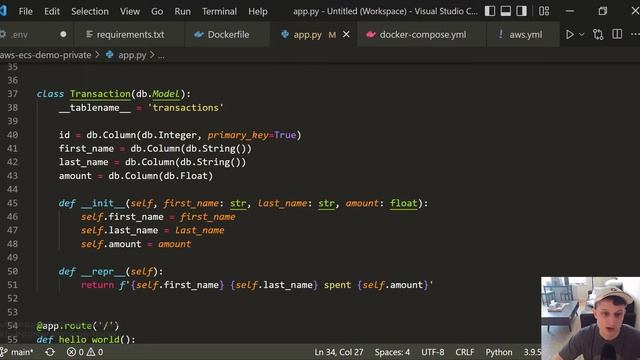The width and height of the screenshot is (640, 360).
Task: Restore down the VS Code window
Action: pyautogui.click(x=602, y=11)
